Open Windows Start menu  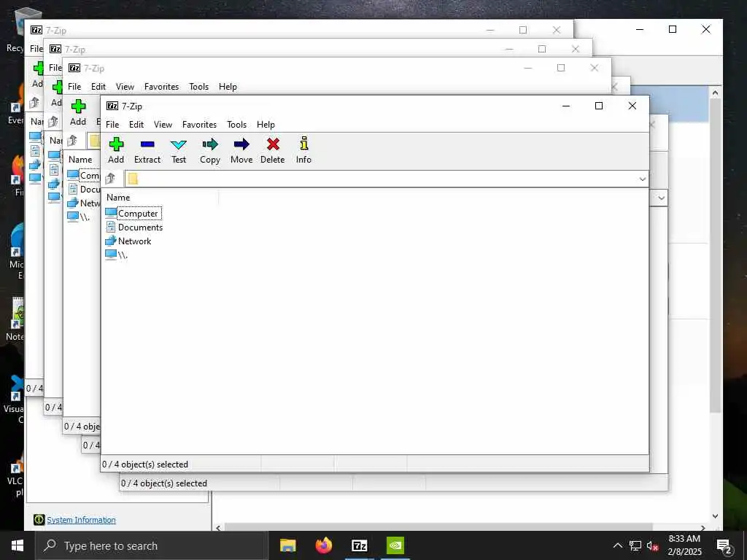[x=18, y=545]
